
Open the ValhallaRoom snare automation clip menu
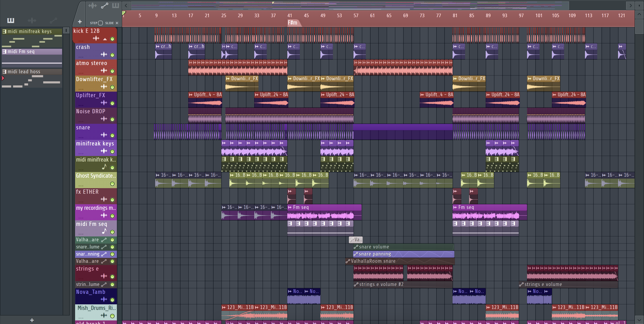click(348, 261)
